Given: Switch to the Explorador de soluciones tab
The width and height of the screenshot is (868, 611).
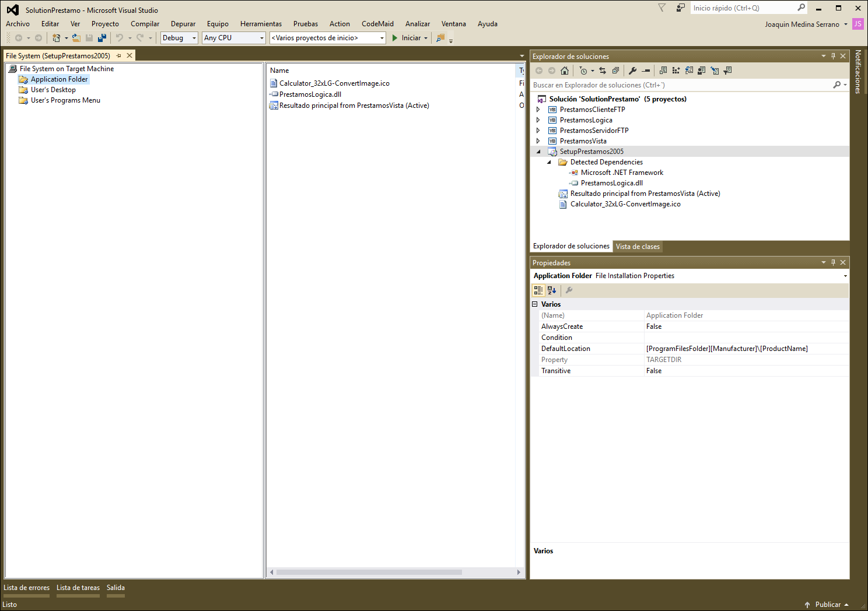Looking at the screenshot, I should click(x=571, y=246).
